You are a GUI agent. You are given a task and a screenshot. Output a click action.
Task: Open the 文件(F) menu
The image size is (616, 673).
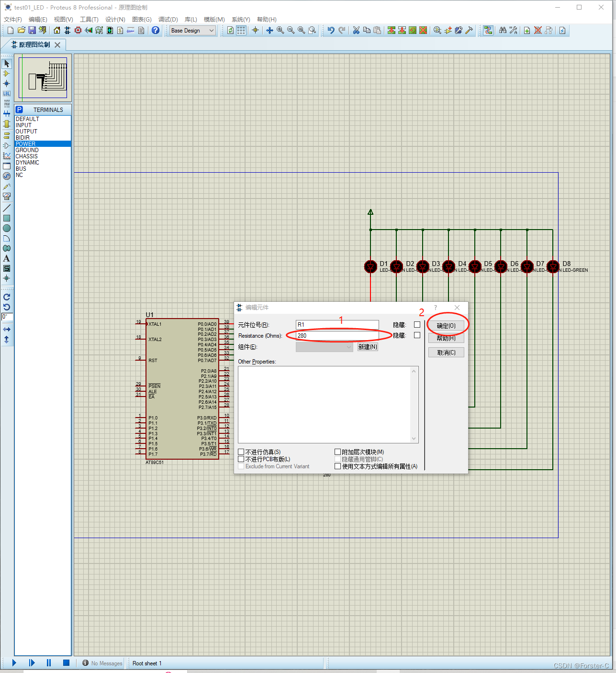(x=13, y=20)
